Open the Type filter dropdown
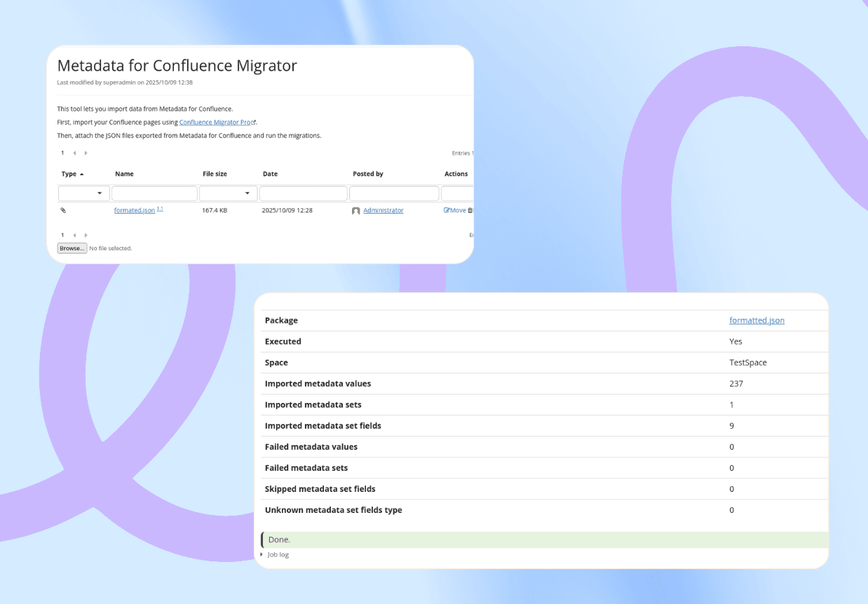The height and width of the screenshot is (604, 868). click(x=83, y=193)
